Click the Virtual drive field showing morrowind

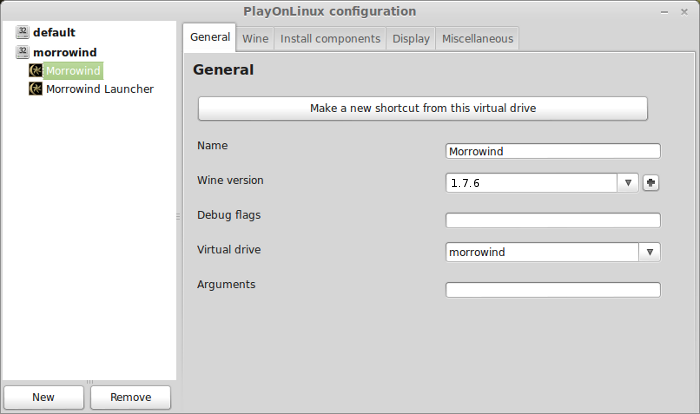point(542,252)
